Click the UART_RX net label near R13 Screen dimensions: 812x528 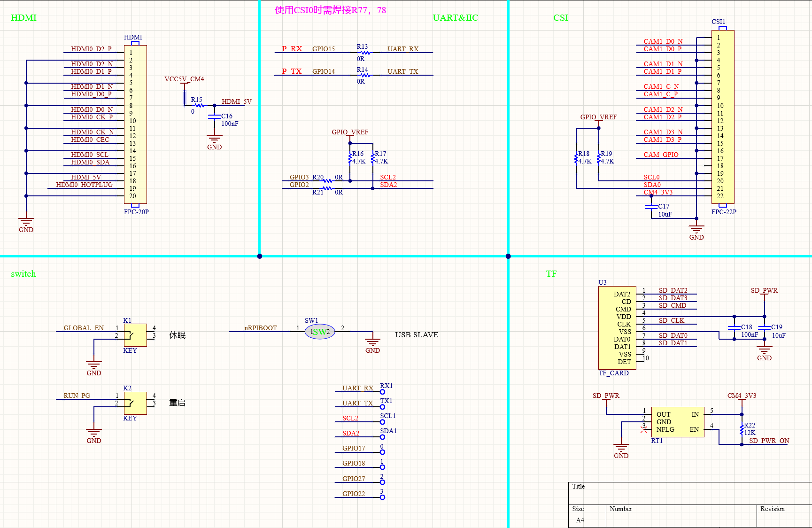pos(402,49)
